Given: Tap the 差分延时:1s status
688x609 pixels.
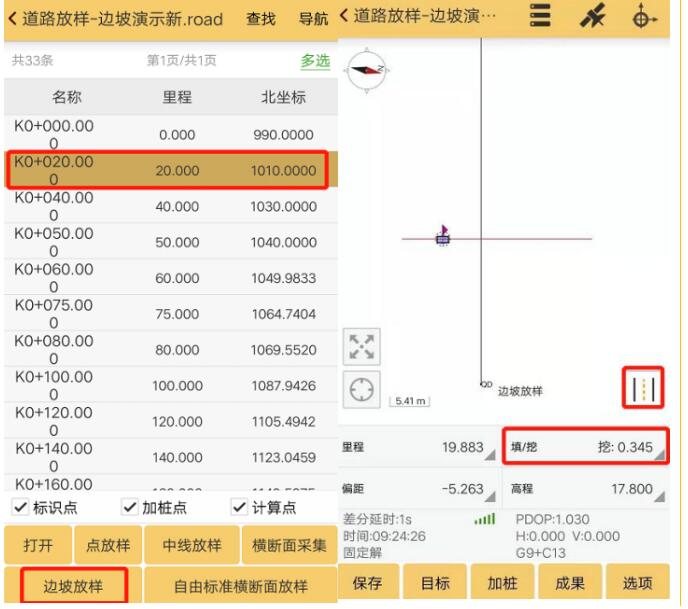Looking at the screenshot, I should point(377,519).
